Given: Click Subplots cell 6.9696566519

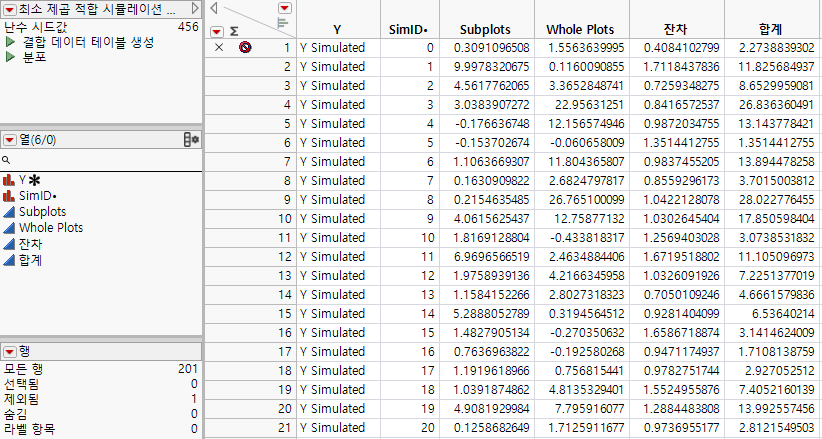Looking at the screenshot, I should click(x=492, y=257).
